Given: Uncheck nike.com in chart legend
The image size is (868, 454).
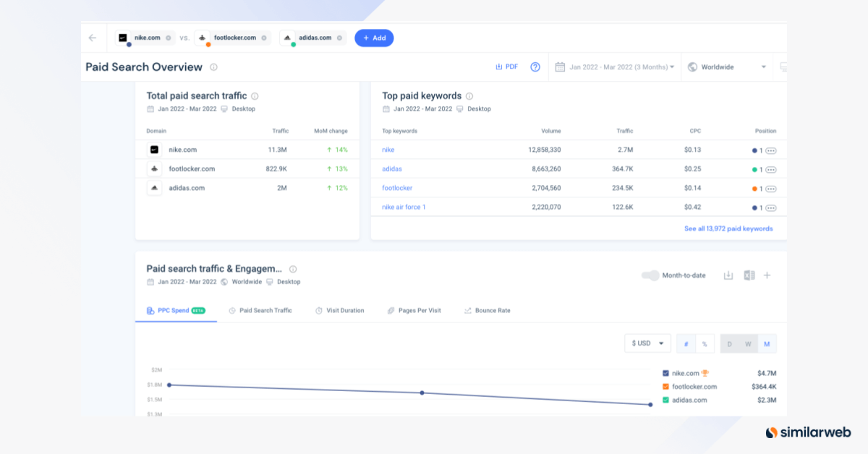Looking at the screenshot, I should click(x=665, y=373).
